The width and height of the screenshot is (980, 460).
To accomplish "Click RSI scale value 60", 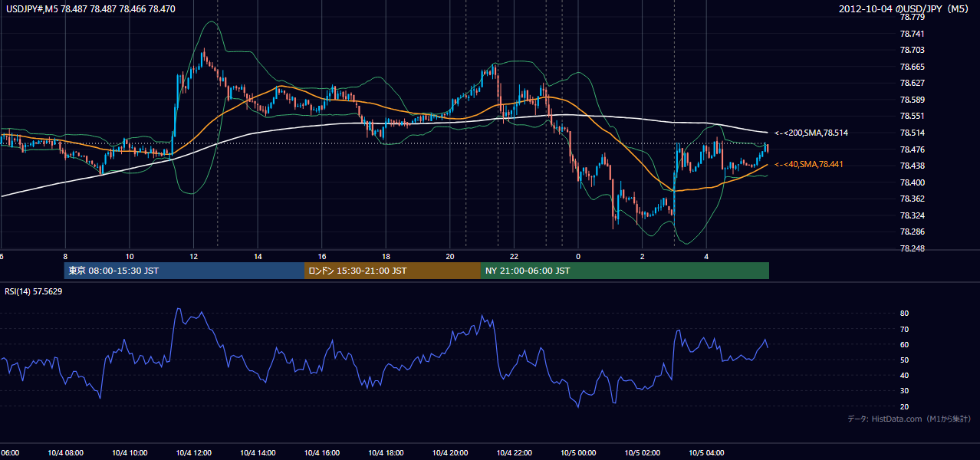I will 905,345.
